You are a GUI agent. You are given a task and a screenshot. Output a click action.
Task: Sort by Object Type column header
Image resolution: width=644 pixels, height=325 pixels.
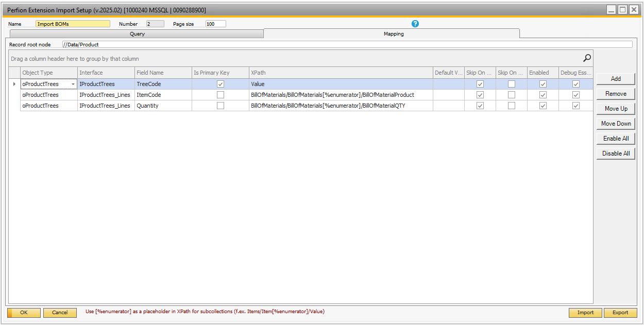click(x=49, y=73)
